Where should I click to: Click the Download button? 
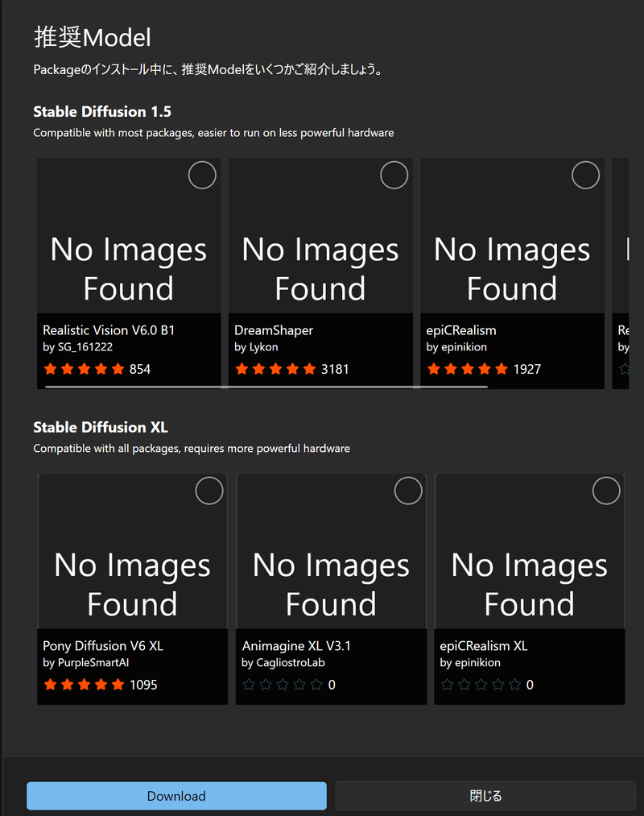(176, 796)
